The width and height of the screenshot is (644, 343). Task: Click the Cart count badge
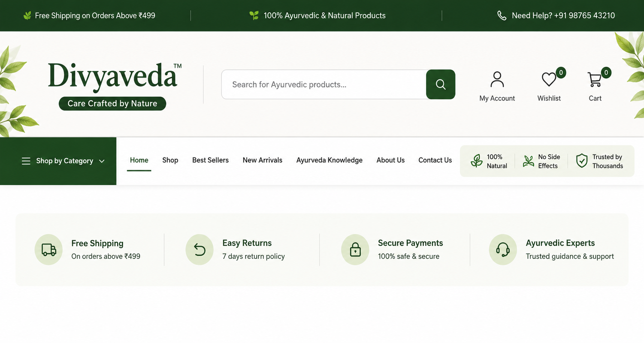tap(606, 72)
